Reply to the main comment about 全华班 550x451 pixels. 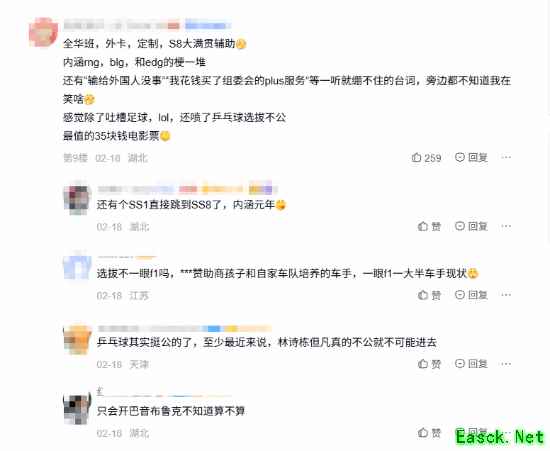point(471,157)
